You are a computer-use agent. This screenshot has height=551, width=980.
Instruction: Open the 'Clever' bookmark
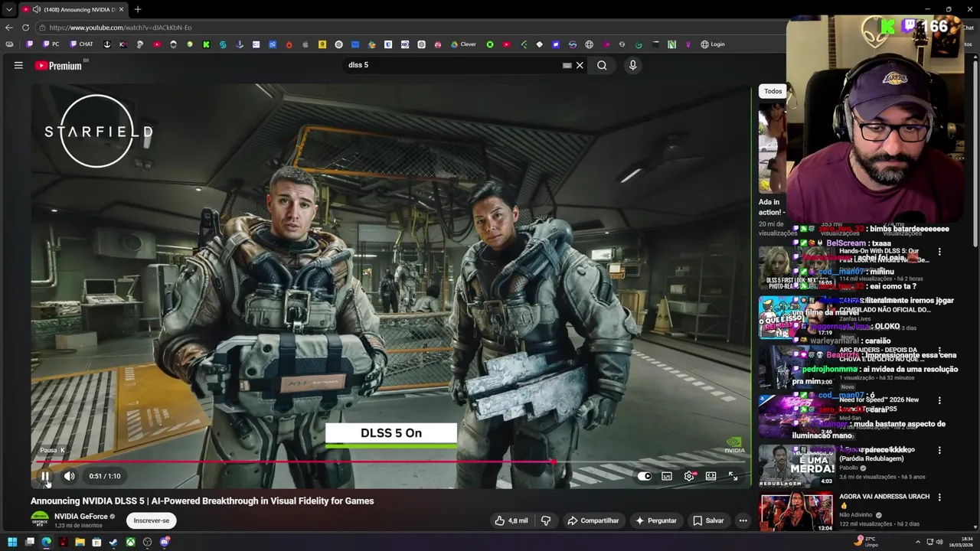pyautogui.click(x=463, y=44)
